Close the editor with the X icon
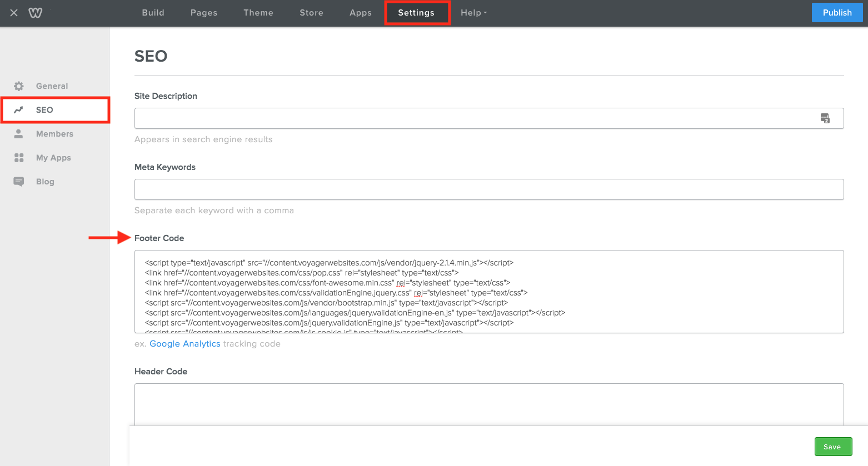 point(14,13)
